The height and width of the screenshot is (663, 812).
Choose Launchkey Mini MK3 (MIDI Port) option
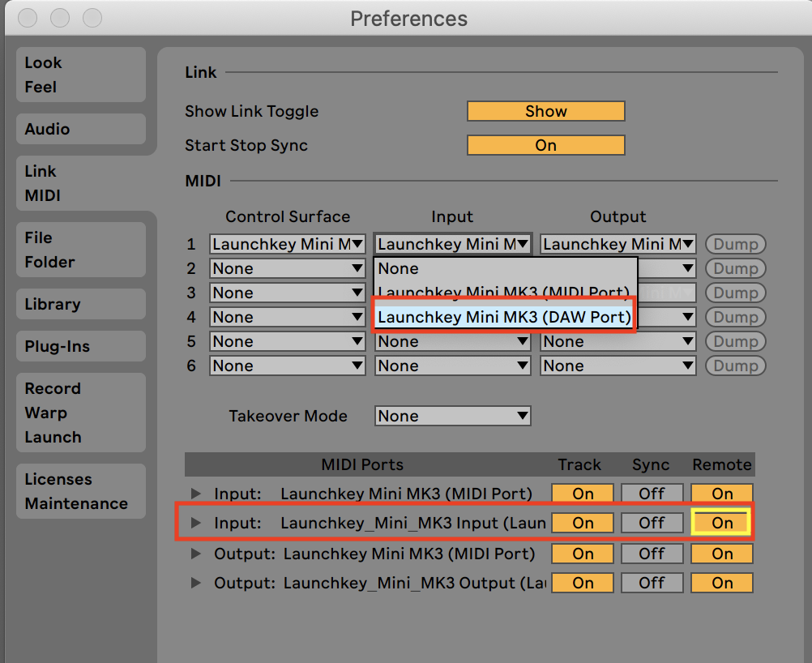click(x=505, y=293)
